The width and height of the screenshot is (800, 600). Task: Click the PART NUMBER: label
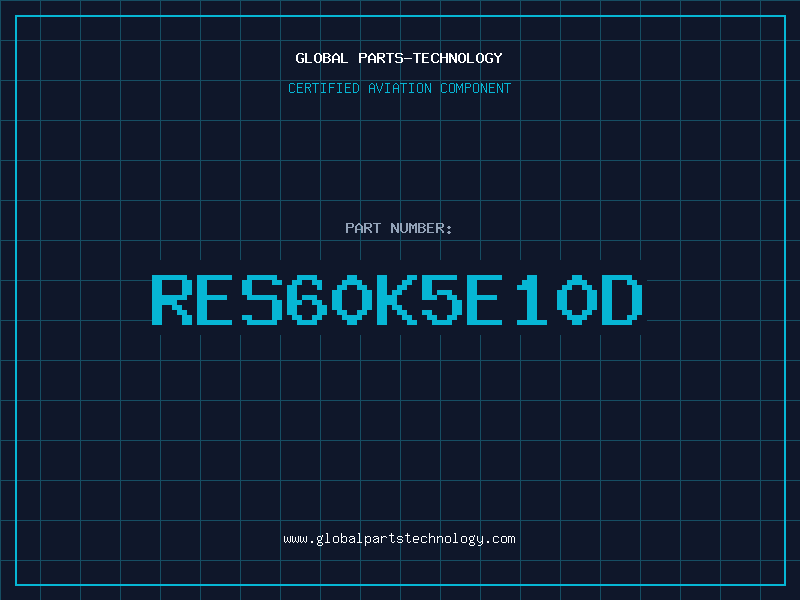click(x=399, y=228)
